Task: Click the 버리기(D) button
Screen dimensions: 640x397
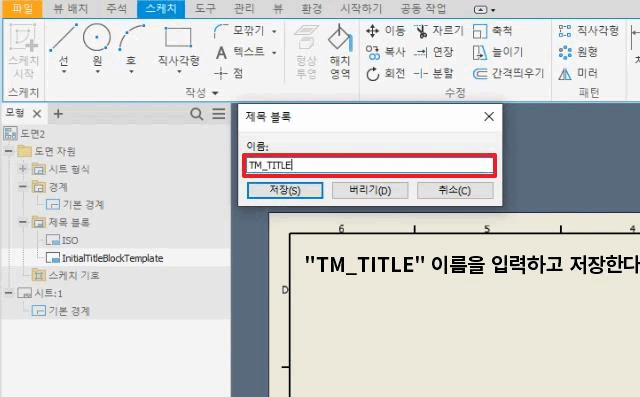Action: click(370, 191)
